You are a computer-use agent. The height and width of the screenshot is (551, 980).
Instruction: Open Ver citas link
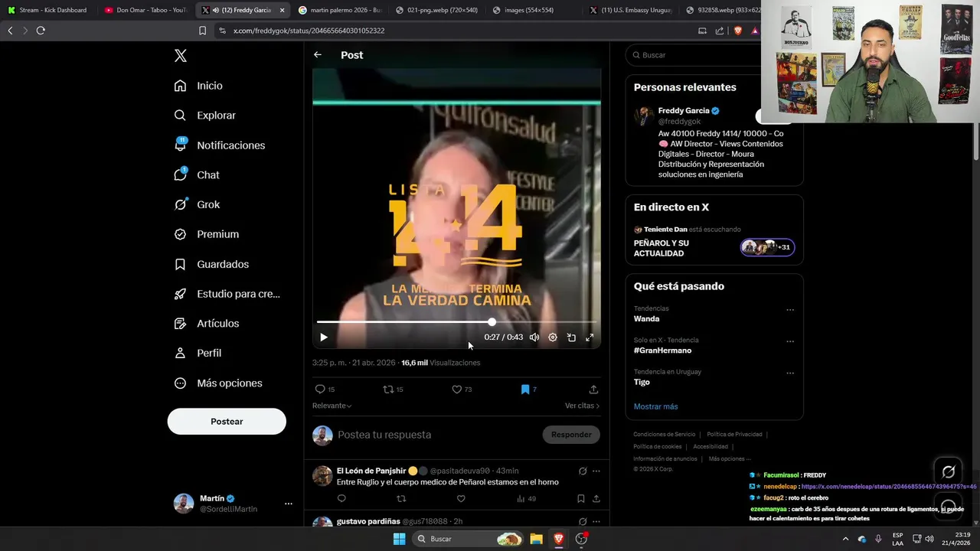[x=582, y=406]
